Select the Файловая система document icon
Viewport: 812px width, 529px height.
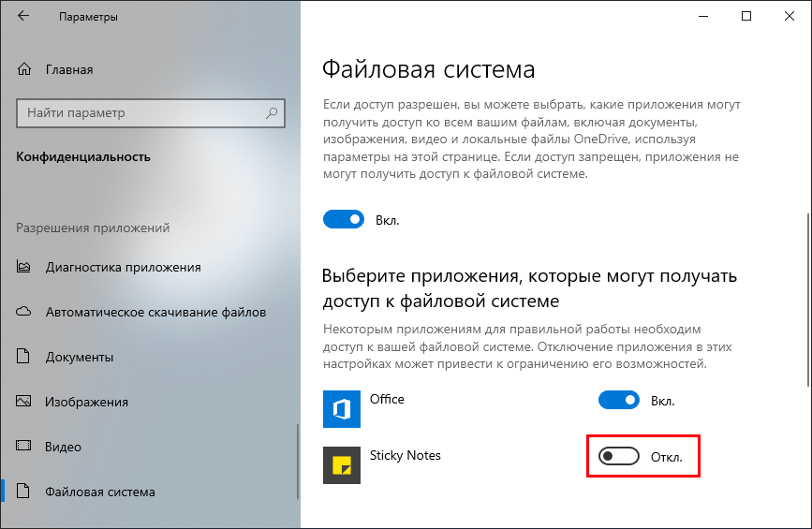point(22,491)
